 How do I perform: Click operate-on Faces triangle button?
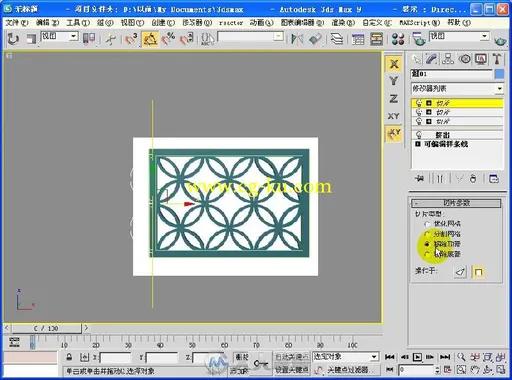(x=460, y=272)
